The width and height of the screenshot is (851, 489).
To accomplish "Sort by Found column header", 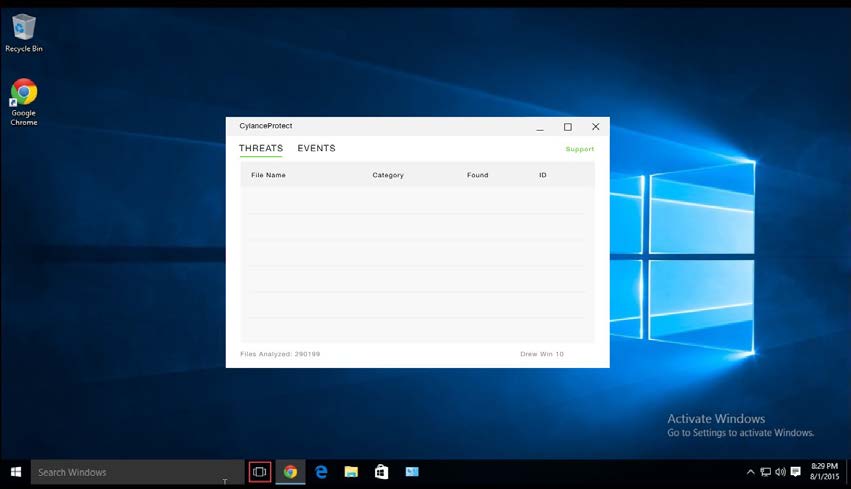I will point(478,175).
